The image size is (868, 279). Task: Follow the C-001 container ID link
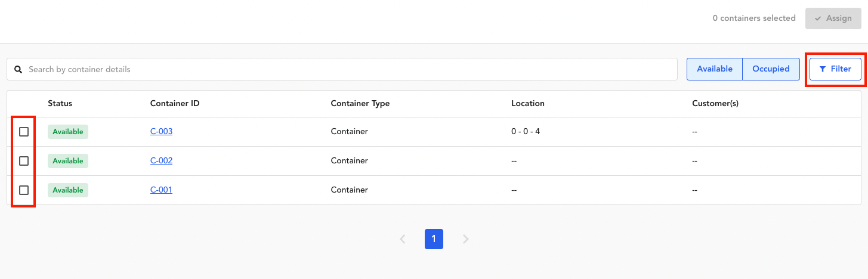click(161, 190)
